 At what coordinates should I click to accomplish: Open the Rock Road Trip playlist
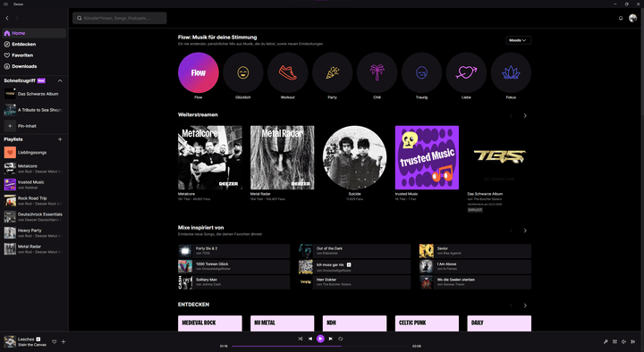[34, 201]
